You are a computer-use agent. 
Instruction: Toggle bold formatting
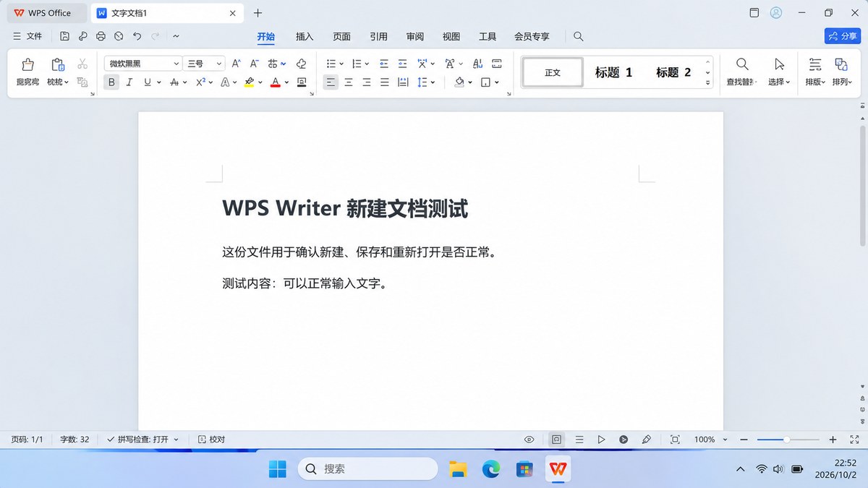point(111,82)
